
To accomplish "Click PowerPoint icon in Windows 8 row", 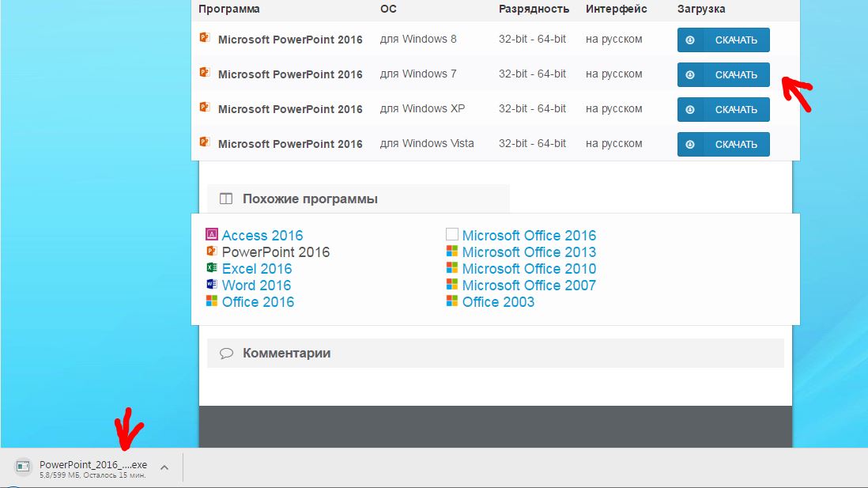I will point(204,38).
